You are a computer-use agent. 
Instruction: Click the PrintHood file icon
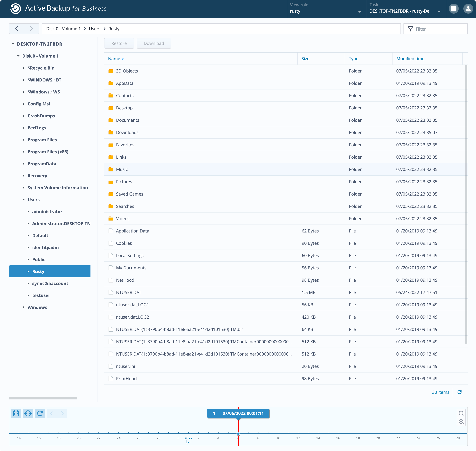(111, 378)
